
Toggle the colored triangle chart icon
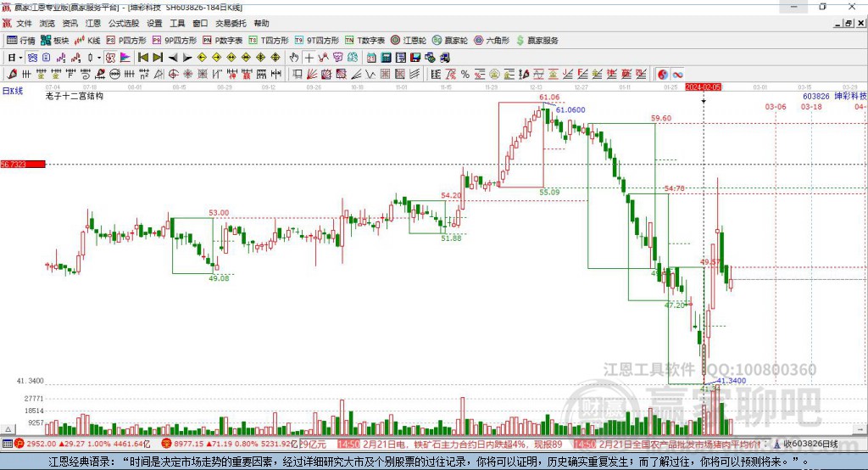tap(125, 58)
